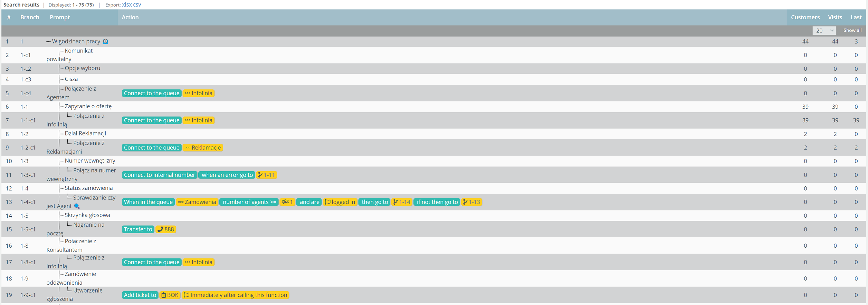
Task: Click 'Connect to the queue' in row 1-c4
Action: (152, 93)
